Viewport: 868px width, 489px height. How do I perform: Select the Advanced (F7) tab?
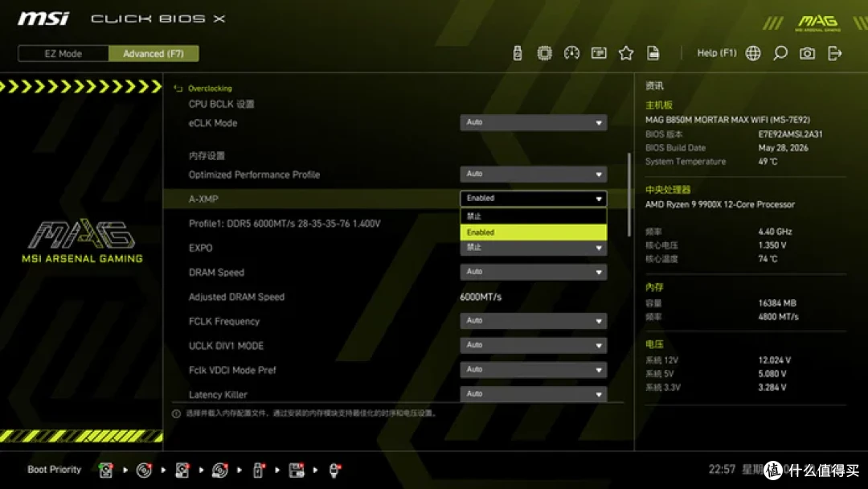154,54
